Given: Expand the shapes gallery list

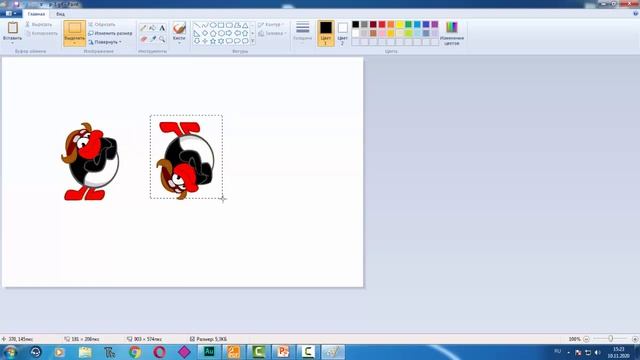Looking at the screenshot, I should (253, 41).
